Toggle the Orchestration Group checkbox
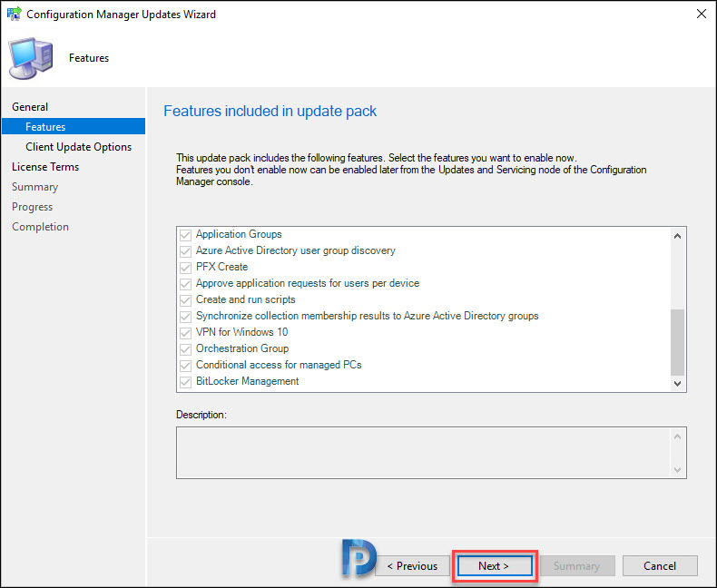The width and height of the screenshot is (717, 588). click(x=185, y=348)
